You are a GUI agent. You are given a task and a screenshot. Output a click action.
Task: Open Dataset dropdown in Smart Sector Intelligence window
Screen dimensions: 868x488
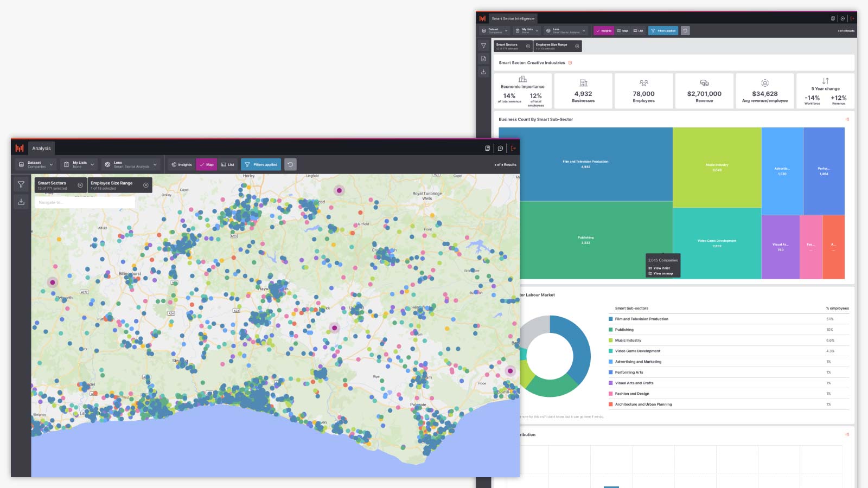(x=494, y=31)
